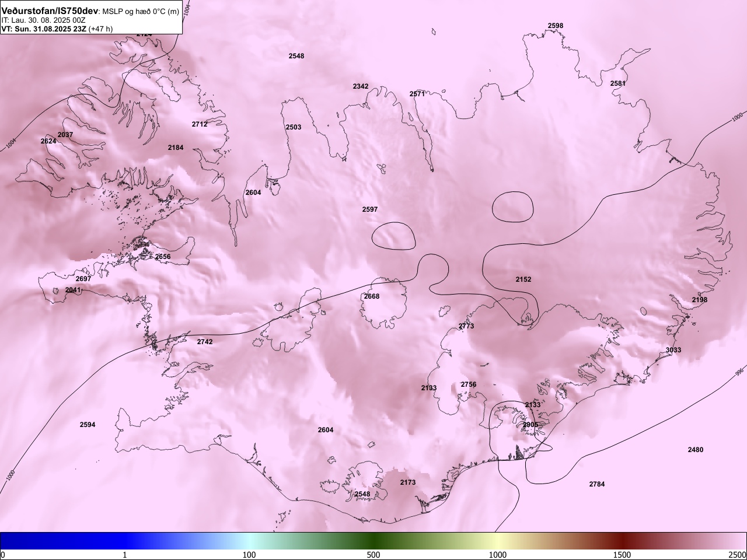Click the 2656 height label
The width and height of the screenshot is (747, 560).
coord(163,257)
